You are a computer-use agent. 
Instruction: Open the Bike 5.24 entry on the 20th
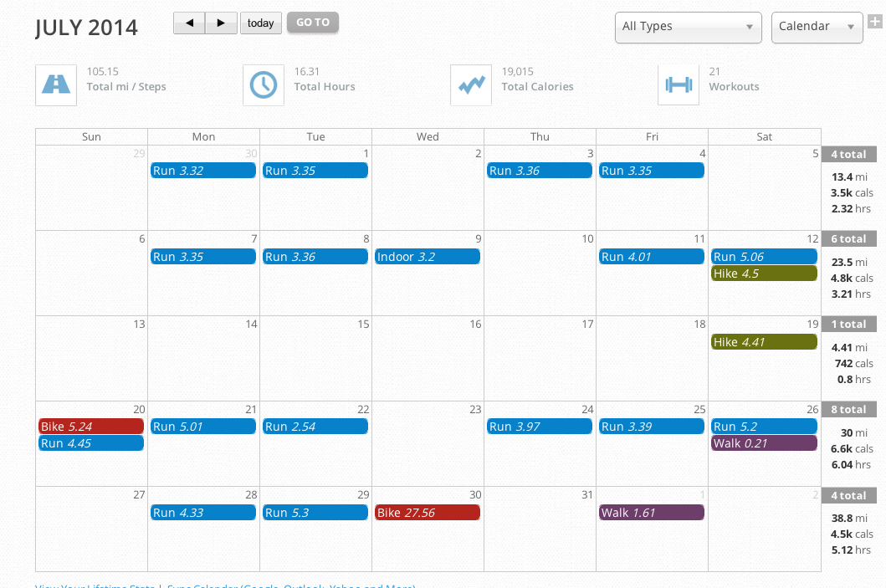pos(91,426)
